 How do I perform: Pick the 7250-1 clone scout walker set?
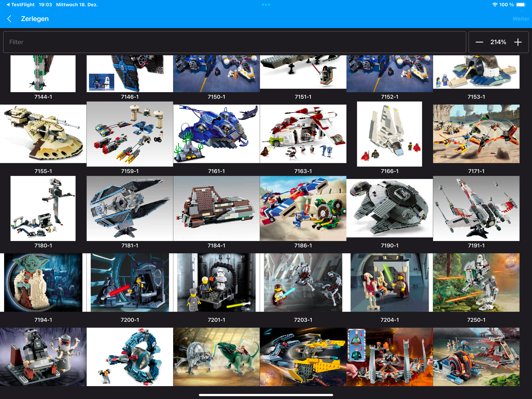pos(476,282)
